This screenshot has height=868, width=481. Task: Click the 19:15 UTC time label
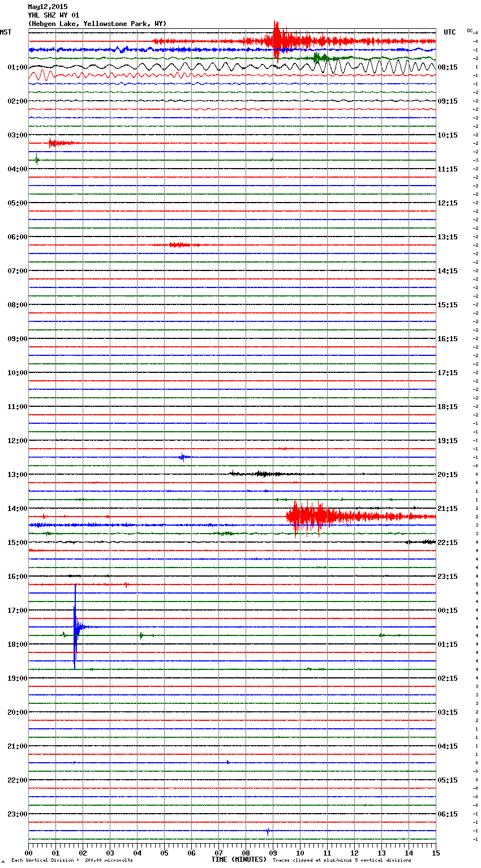pos(448,441)
